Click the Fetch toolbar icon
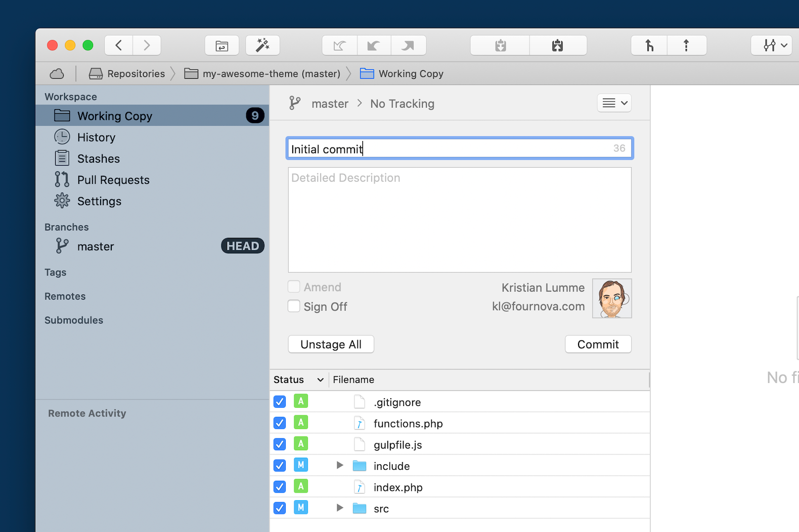This screenshot has height=532, width=799. tap(339, 45)
